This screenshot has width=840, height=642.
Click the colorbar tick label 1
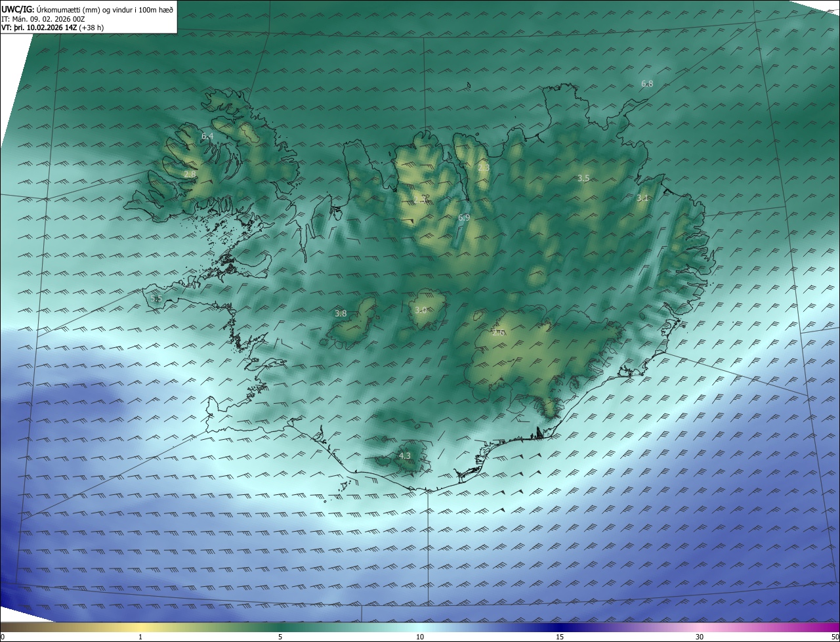(x=140, y=637)
